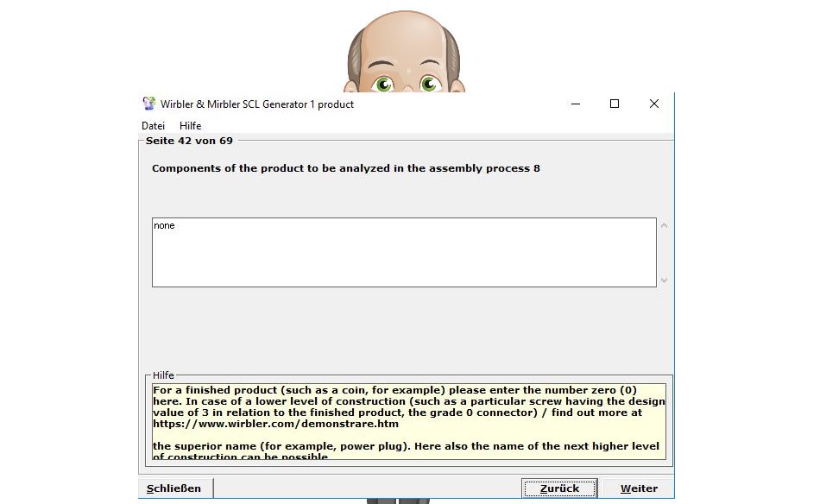Open the Datei menu
This screenshot has width=826, height=504.
153,126
